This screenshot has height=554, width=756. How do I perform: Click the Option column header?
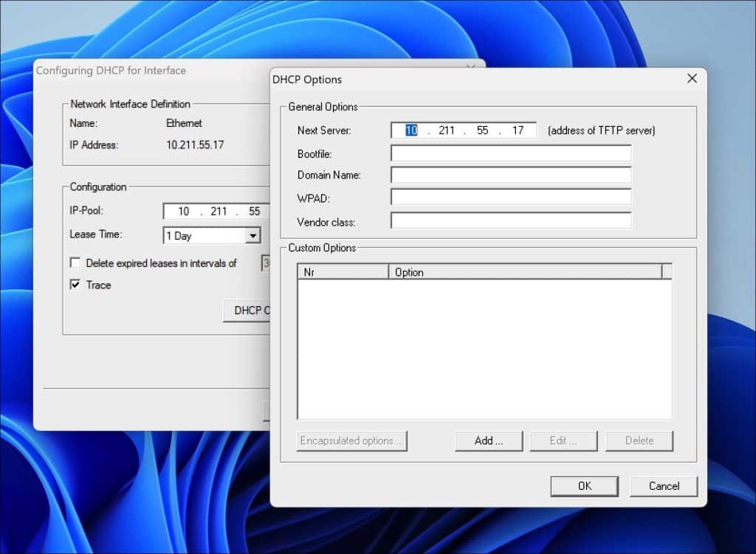525,272
